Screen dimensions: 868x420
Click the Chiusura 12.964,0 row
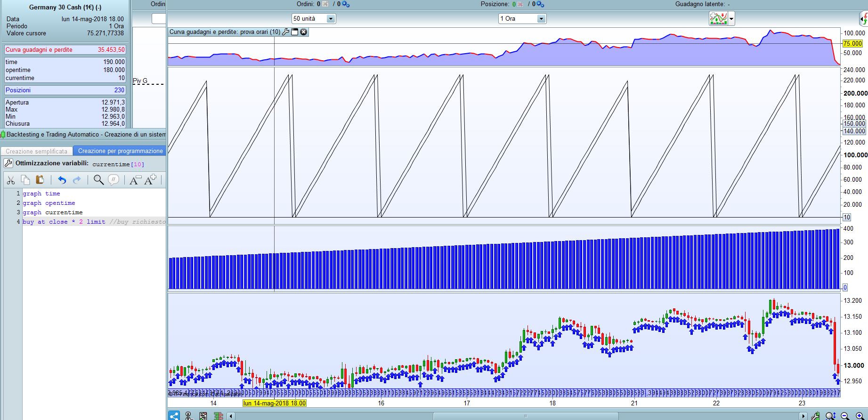click(65, 123)
